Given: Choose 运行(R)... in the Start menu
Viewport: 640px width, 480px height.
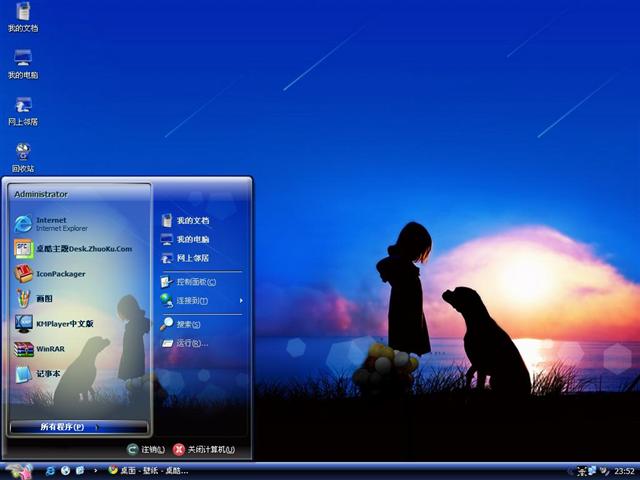Looking at the screenshot, I should tap(191, 343).
